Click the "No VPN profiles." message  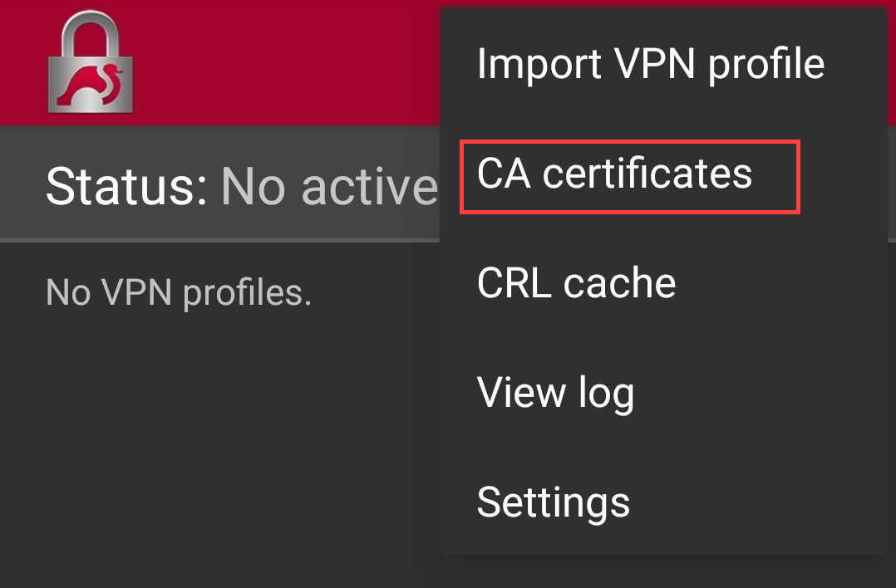(x=179, y=292)
